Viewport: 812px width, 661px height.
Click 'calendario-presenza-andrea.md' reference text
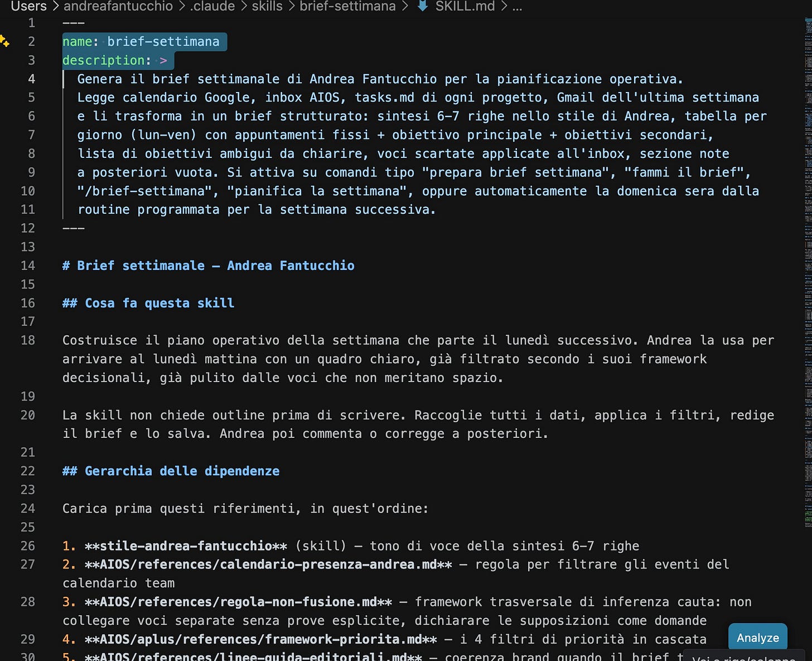(328, 564)
